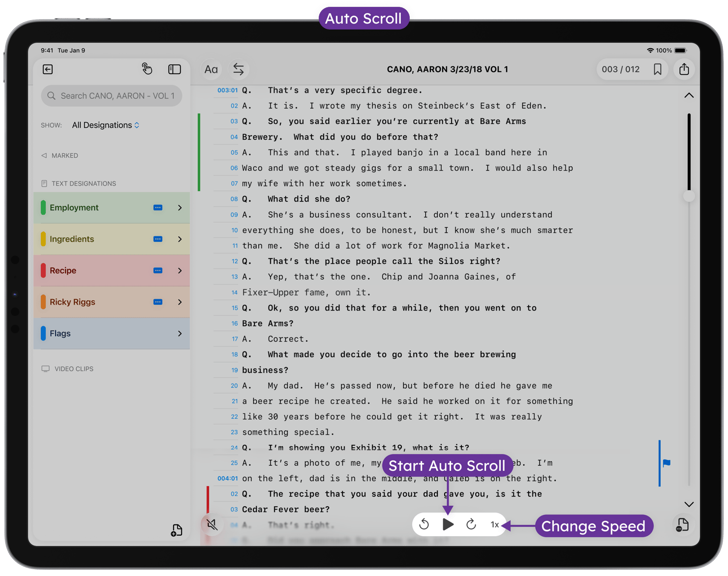728x576 pixels.
Task: Focus the Search CANO, AARON field
Action: click(112, 96)
